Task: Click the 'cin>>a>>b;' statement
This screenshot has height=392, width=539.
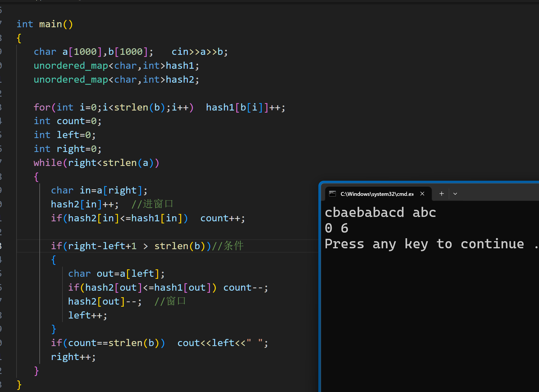Action: point(200,52)
